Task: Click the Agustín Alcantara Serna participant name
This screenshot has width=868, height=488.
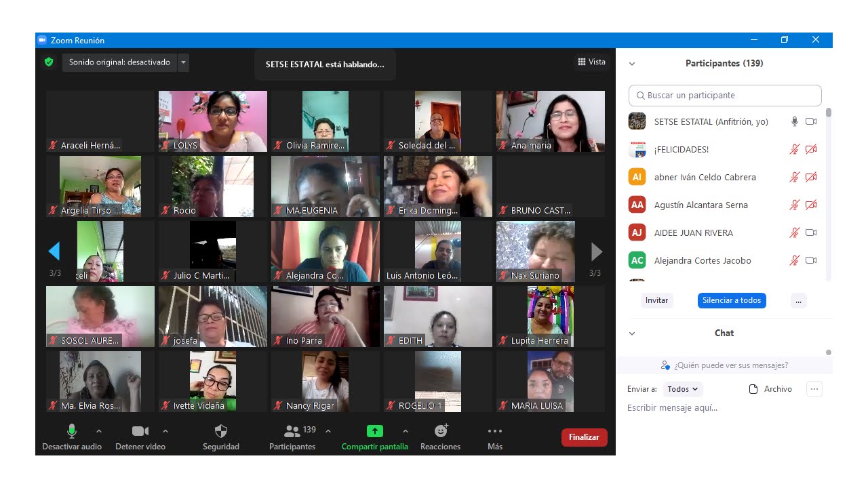Action: [x=701, y=205]
